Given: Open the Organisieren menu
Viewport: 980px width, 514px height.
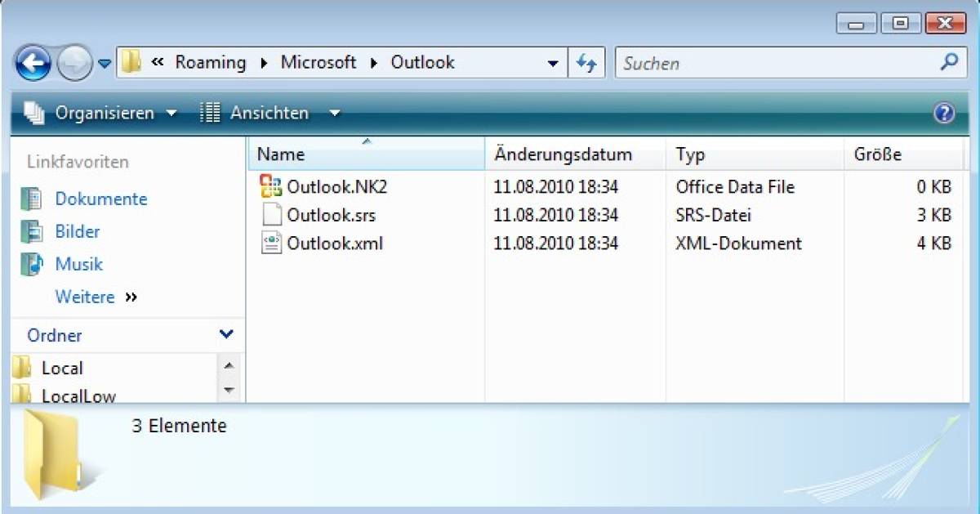Looking at the screenshot, I should click(115, 113).
